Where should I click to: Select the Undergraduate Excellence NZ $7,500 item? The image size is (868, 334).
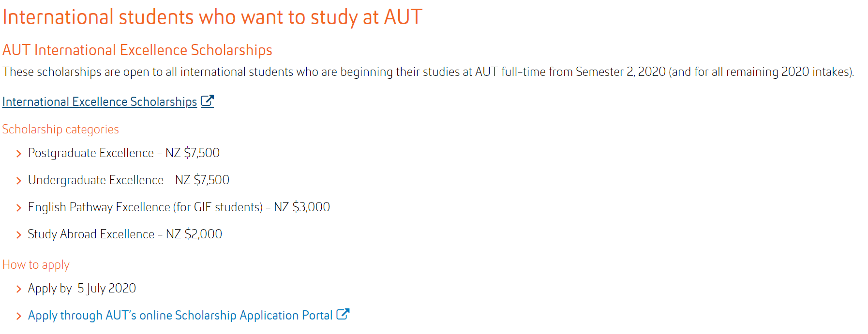[129, 180]
